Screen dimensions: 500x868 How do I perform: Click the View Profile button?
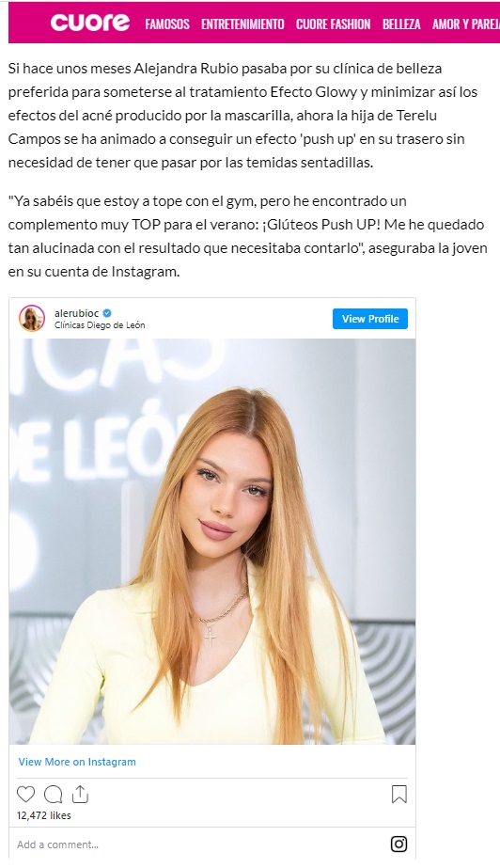point(370,319)
